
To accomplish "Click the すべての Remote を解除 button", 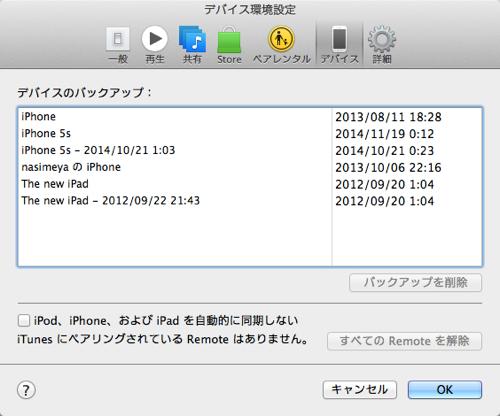I will 404,341.
